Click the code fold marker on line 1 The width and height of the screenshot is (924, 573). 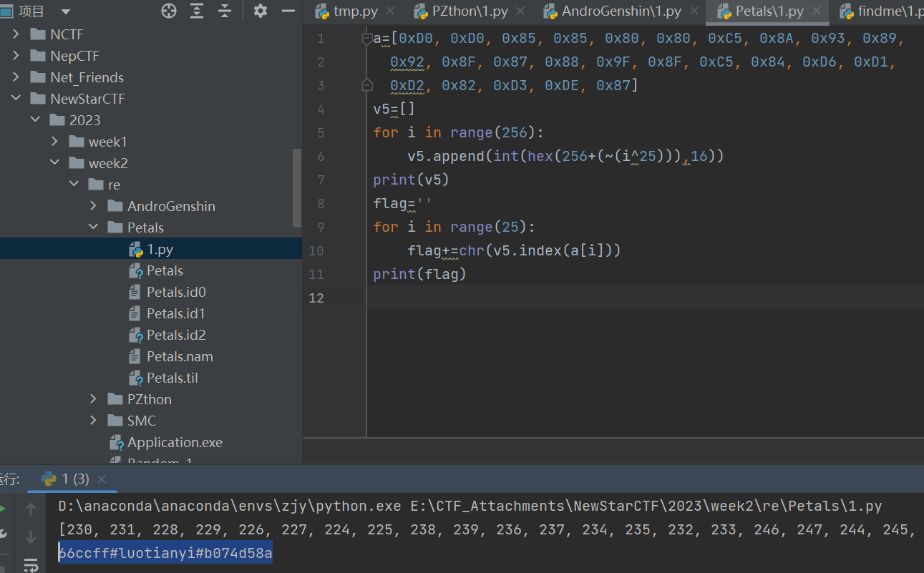367,39
